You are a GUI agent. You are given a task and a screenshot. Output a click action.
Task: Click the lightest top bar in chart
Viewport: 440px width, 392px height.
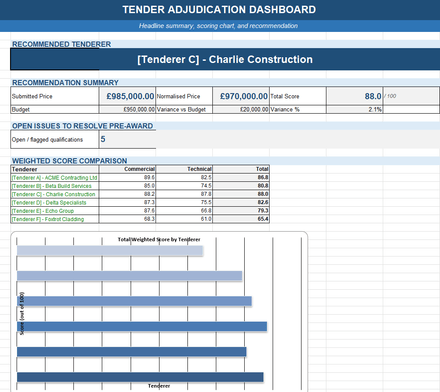coord(110,251)
